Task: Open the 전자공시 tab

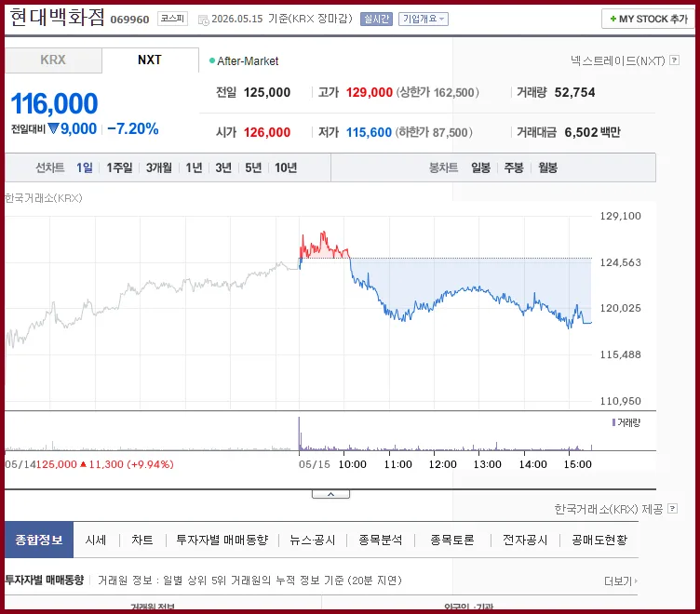Action: [525, 540]
